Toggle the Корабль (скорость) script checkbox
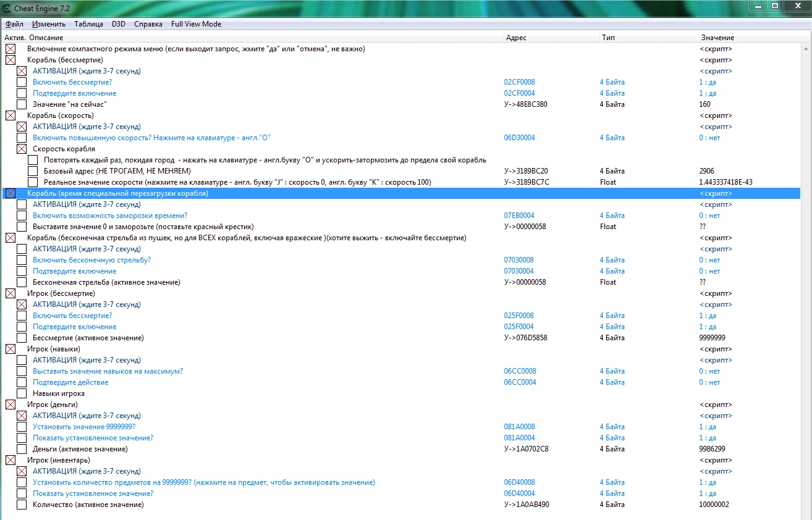 pyautogui.click(x=11, y=115)
